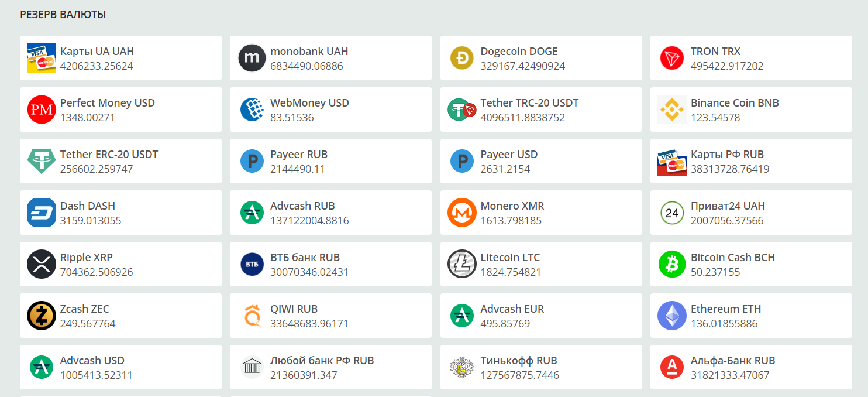Click the 'Dogecoin DOGE' name
868x397 pixels.
(x=519, y=51)
